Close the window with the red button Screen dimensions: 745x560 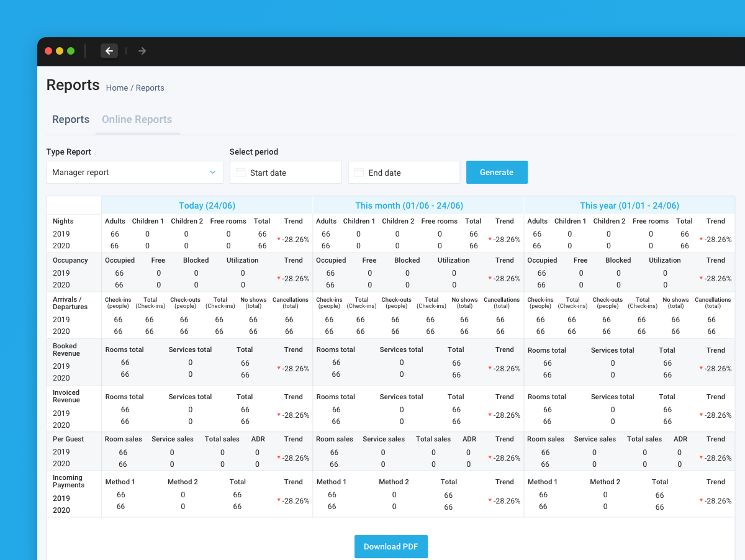tap(48, 51)
